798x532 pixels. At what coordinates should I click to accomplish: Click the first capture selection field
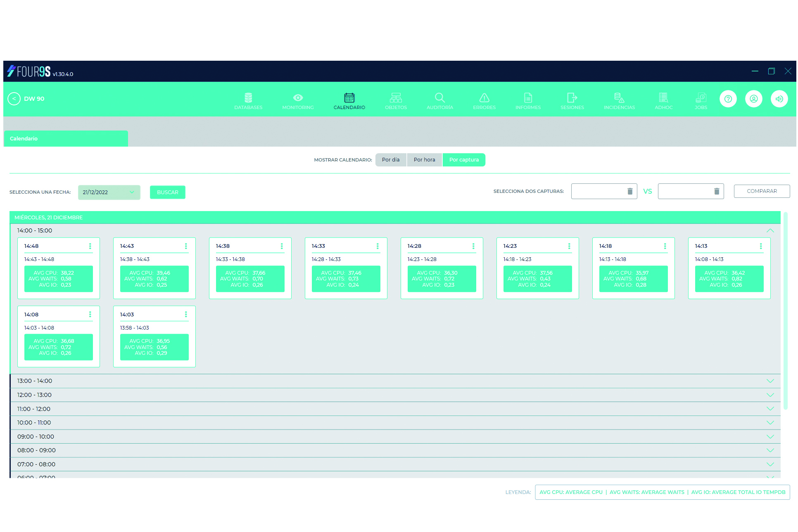pyautogui.click(x=604, y=191)
